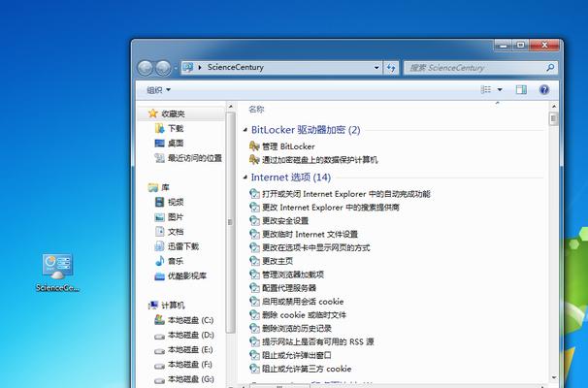Open 配置代理服务器 item
The width and height of the screenshot is (588, 388).
(282, 288)
